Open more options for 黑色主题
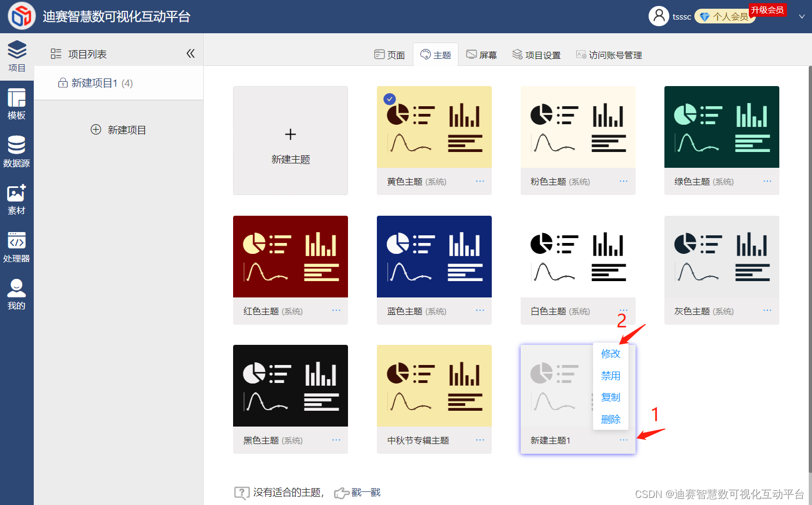Screen dimensions: 812x505 tap(336, 440)
